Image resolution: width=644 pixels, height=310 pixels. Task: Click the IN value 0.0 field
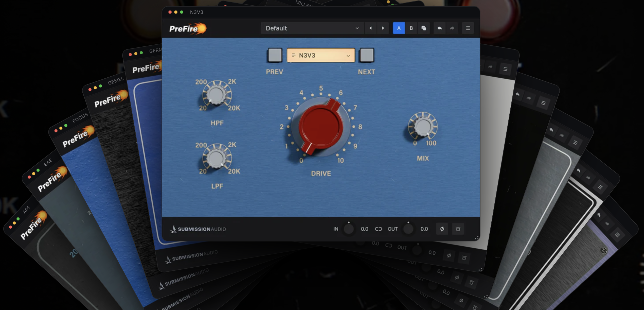(x=365, y=229)
